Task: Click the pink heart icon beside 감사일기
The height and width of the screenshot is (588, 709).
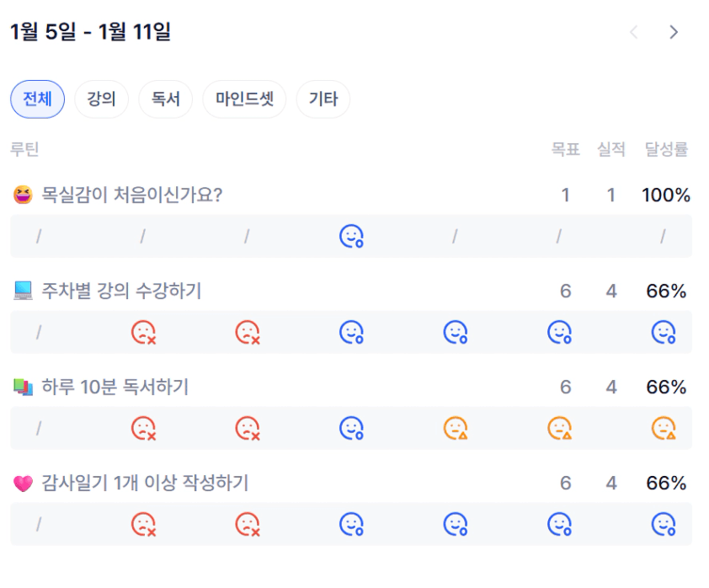Action: [23, 484]
